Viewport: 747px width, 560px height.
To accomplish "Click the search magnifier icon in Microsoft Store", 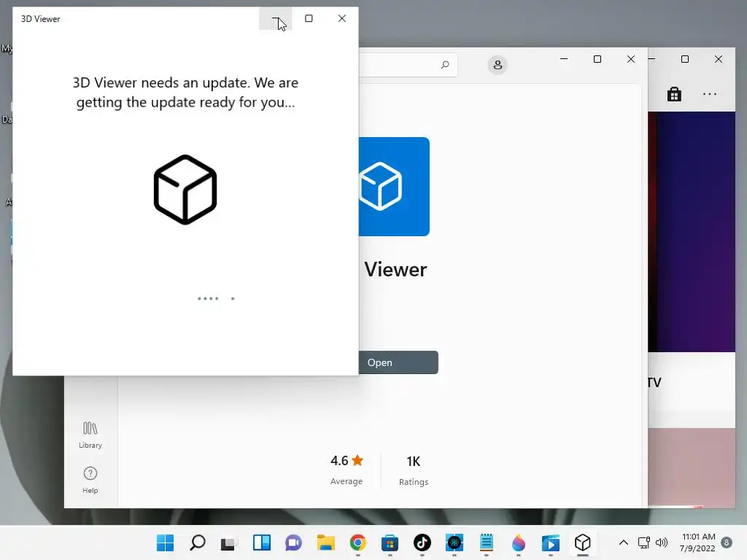I will pos(445,65).
